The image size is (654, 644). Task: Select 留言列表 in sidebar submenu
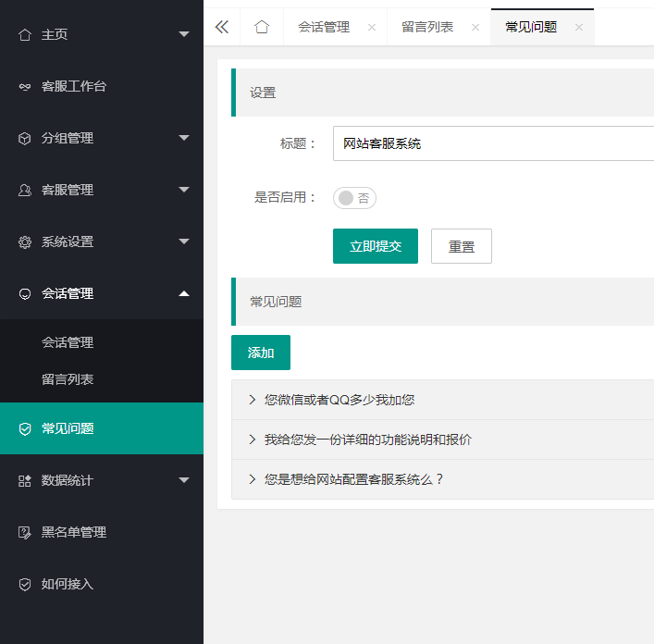(68, 379)
